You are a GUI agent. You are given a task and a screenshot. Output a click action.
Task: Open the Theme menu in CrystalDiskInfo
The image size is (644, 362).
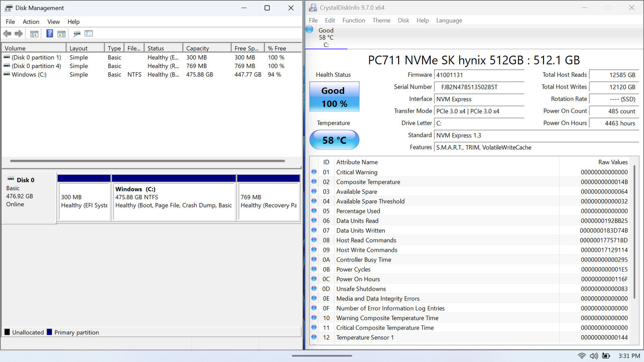(x=381, y=21)
